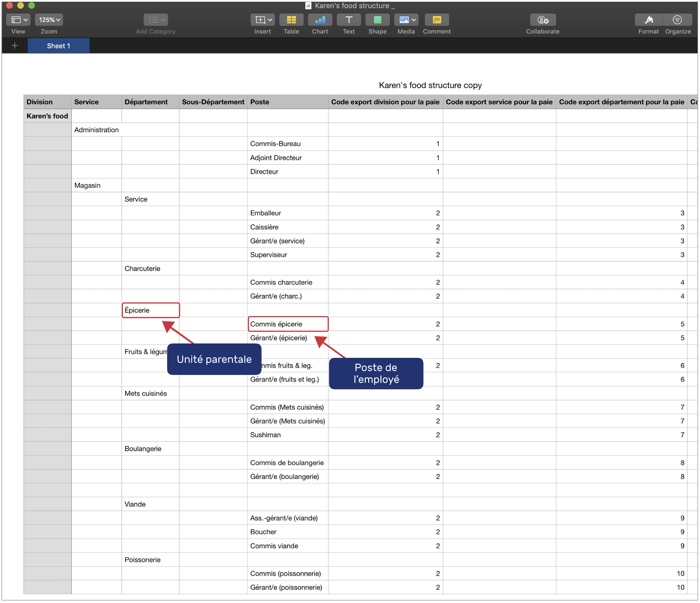Select the Commis épicerie cell
This screenshot has height=603, width=700.
288,324
